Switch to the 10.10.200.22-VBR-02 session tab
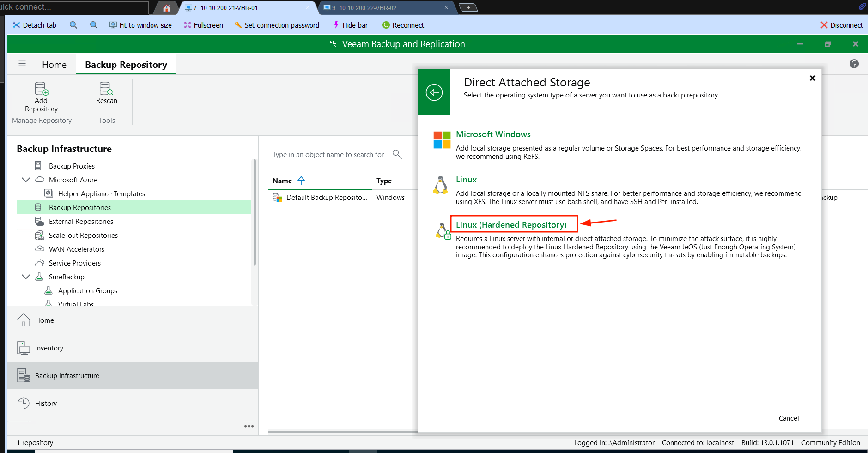This screenshot has width=868, height=453. [x=387, y=8]
